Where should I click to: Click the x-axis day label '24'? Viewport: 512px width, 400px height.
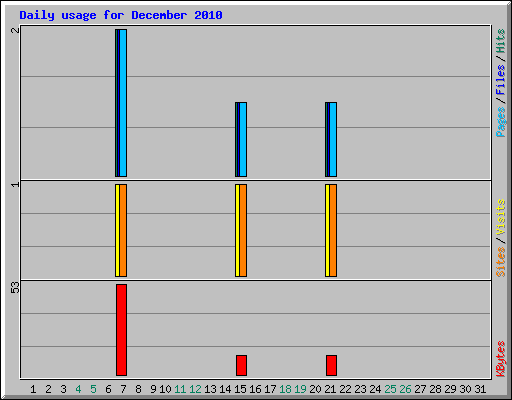point(375,389)
